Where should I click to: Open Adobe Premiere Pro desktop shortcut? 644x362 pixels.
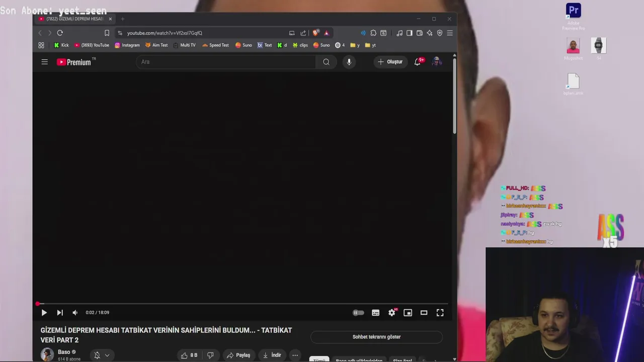click(x=573, y=17)
